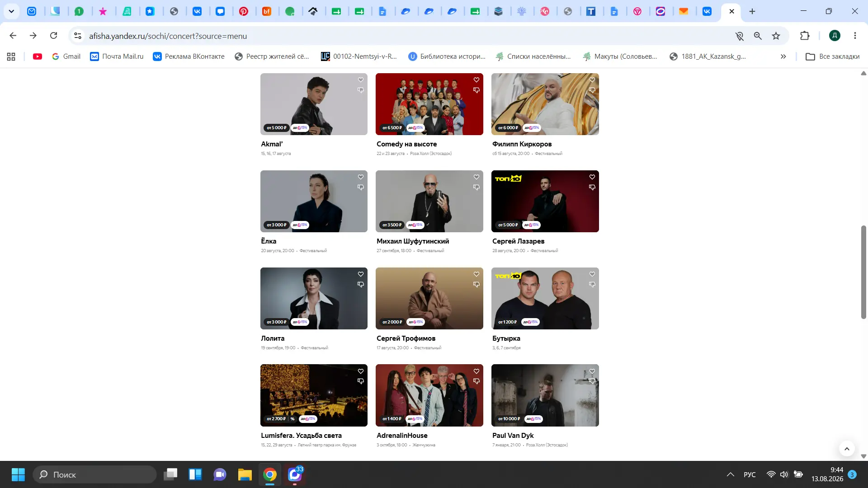Viewport: 868px width, 488px height.
Task: Open Paul Van Dyk event title
Action: pyautogui.click(x=513, y=436)
